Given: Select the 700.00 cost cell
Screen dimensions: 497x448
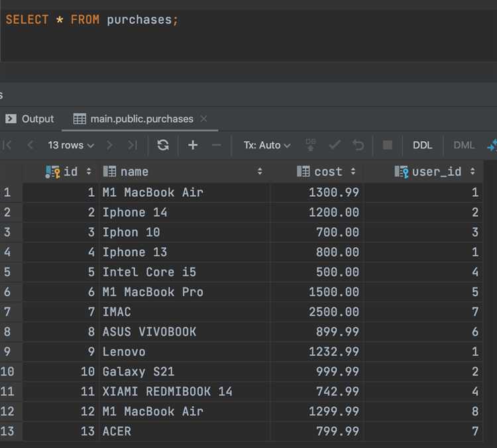Looking at the screenshot, I should tap(316, 233).
